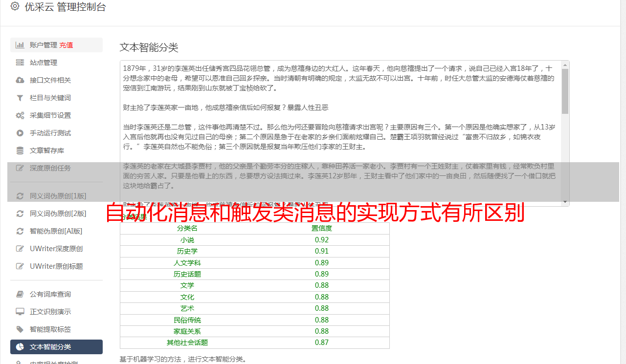Click the gear icon beside 优采云 管理控制台

pos(15,6)
